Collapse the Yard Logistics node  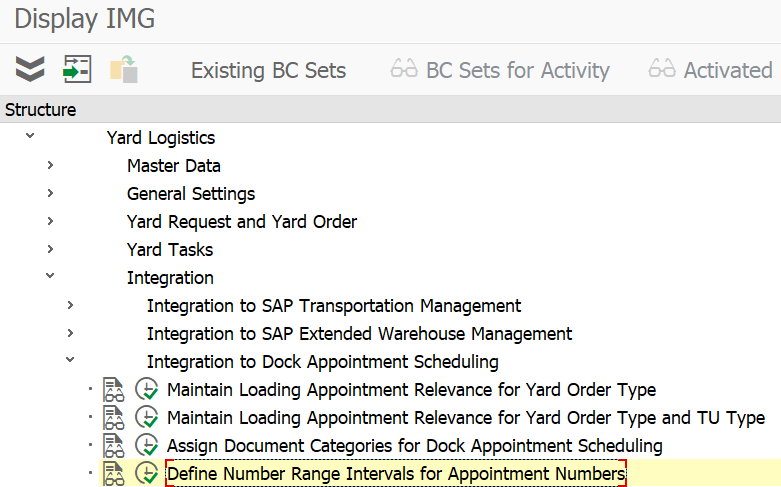pos(30,135)
